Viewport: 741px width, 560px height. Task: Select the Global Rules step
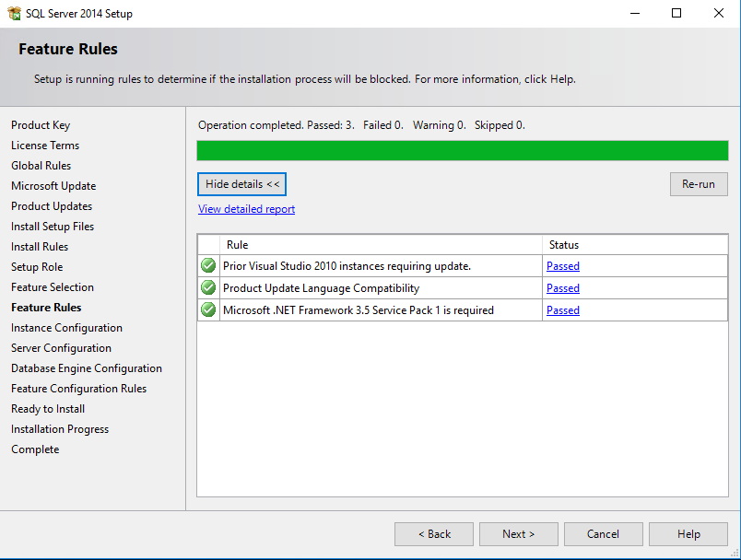coord(41,166)
